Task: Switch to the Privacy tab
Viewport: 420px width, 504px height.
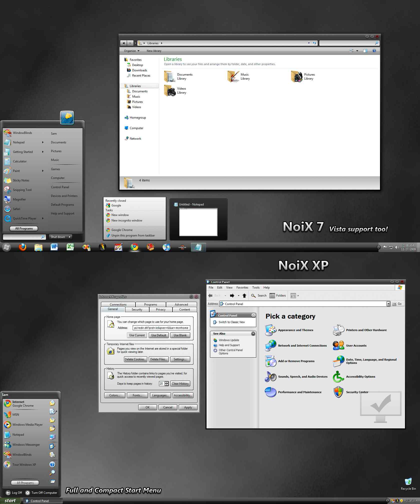Action: tap(161, 310)
